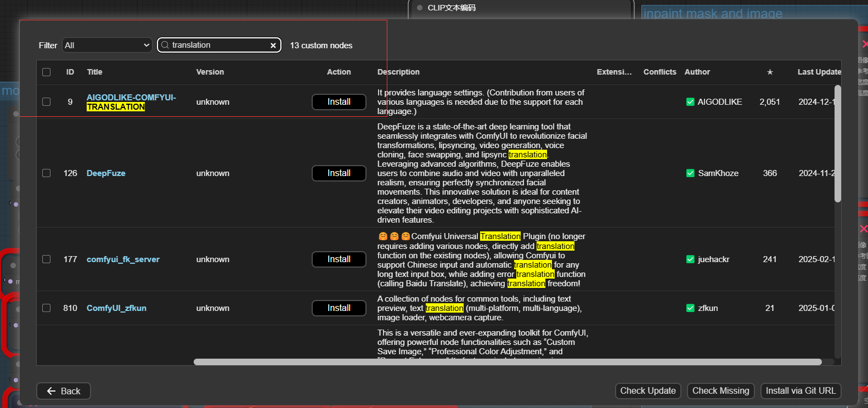
Task: Click the zfkun author name
Action: (708, 308)
